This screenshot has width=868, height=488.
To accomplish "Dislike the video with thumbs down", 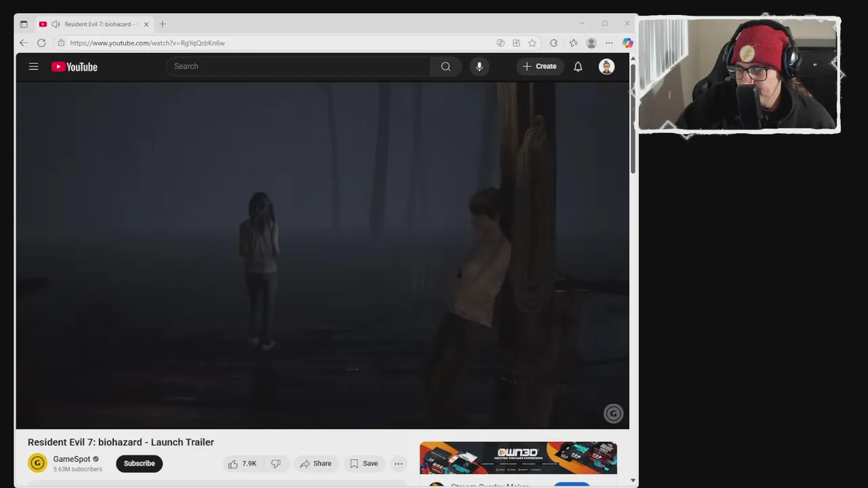I will [x=276, y=464].
